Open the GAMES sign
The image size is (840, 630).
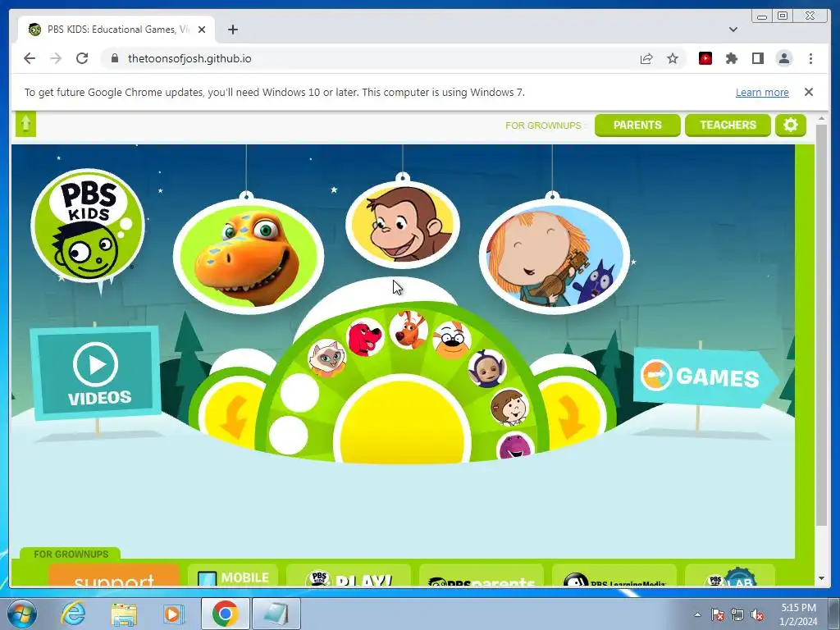(705, 377)
